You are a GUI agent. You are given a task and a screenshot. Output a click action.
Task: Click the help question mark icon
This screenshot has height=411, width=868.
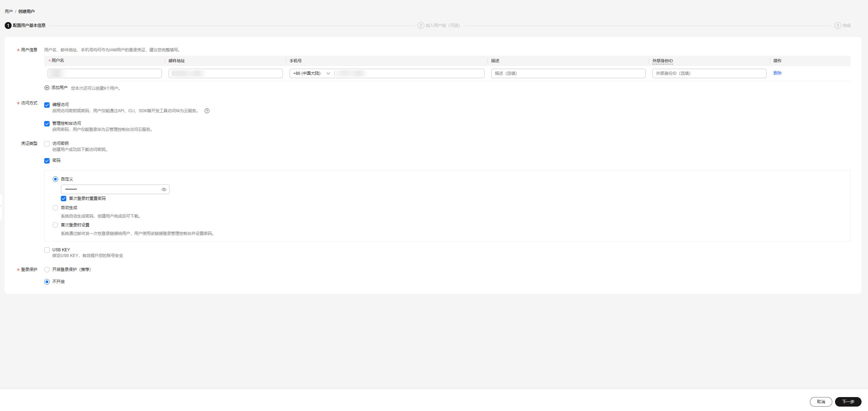(207, 111)
